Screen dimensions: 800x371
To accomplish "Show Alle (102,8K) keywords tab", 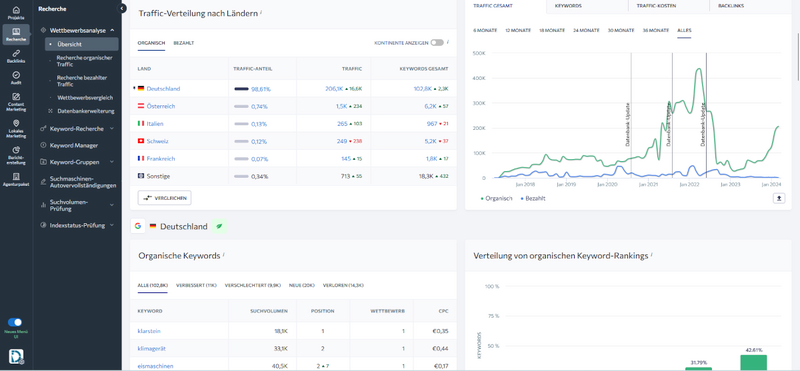I will (x=153, y=286).
